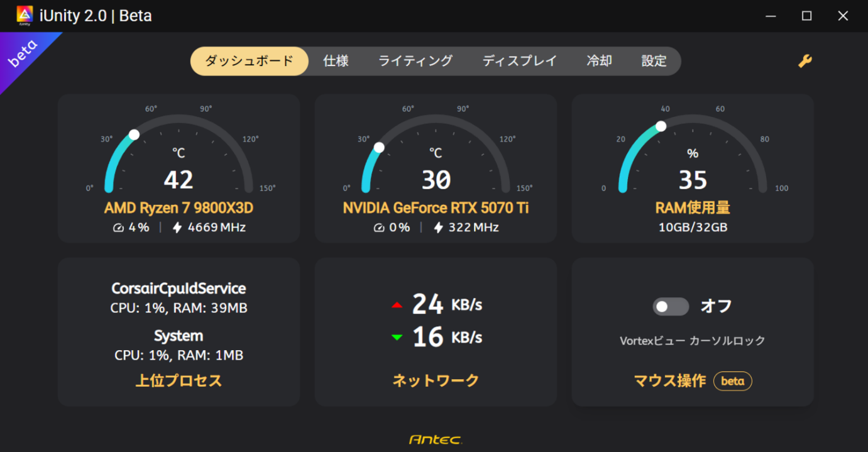The image size is (868, 452).
Task: Open the 冷却 tab
Action: [x=600, y=61]
